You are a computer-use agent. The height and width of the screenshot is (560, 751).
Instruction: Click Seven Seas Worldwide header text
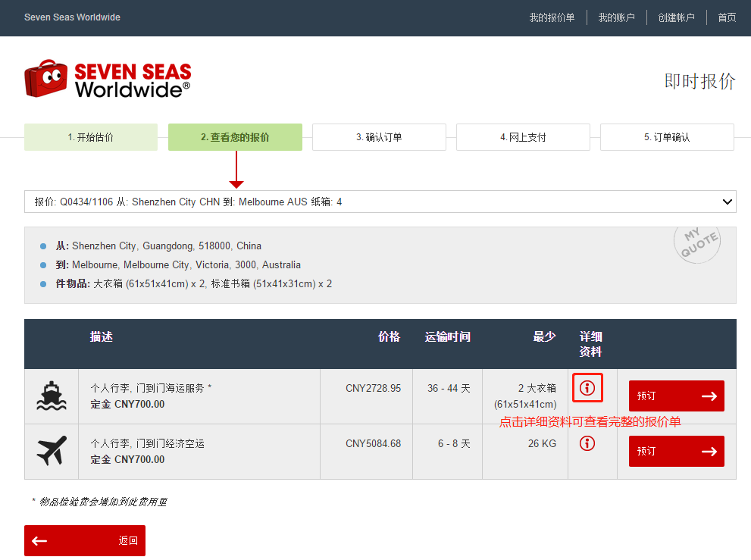[72, 17]
